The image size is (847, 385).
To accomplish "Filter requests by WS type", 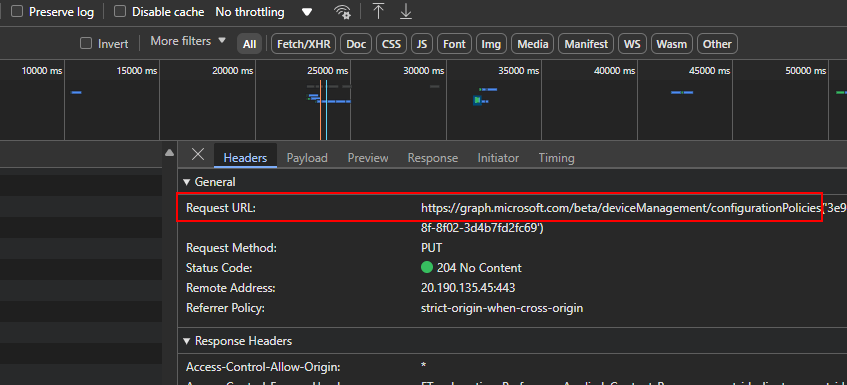I will pos(632,44).
